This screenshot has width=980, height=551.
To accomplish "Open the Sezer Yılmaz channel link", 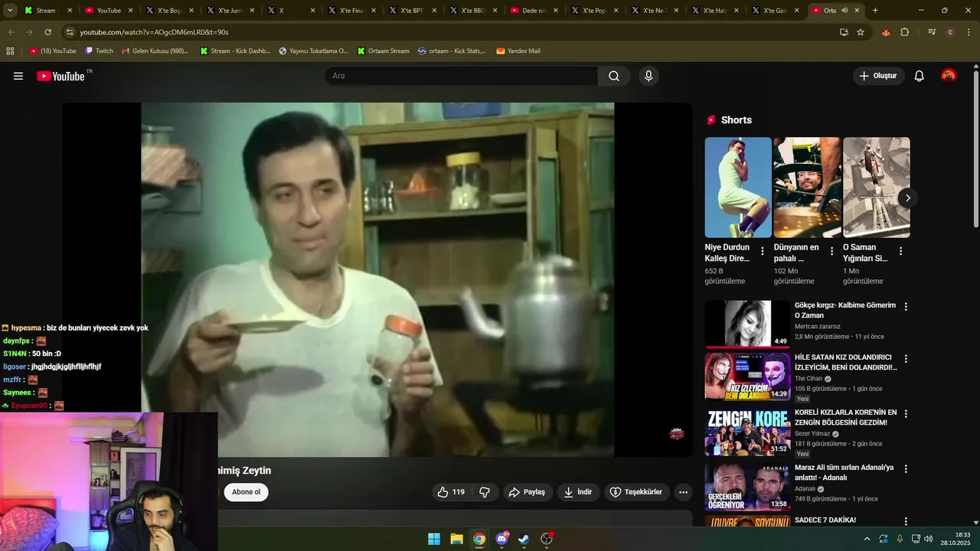I will [x=812, y=433].
